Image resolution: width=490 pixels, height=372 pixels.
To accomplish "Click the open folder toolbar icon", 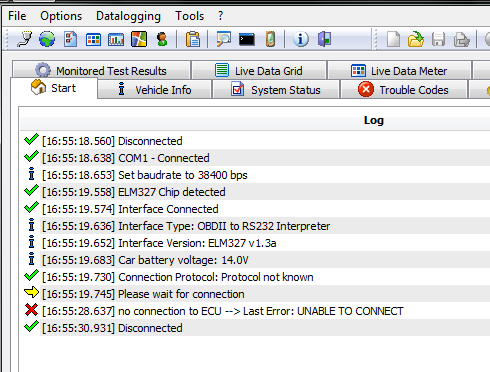I will click(x=416, y=39).
